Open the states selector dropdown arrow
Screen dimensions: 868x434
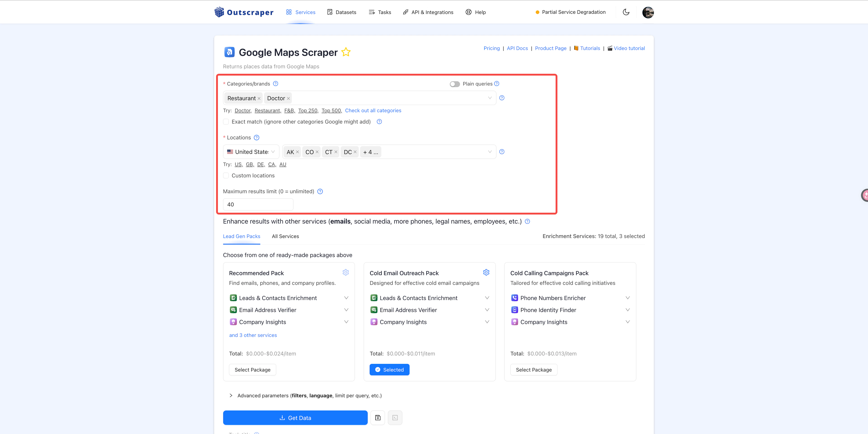coord(490,152)
